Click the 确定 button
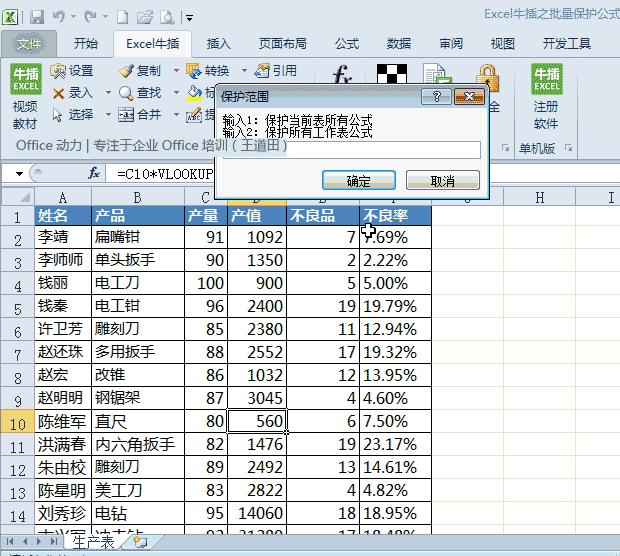620x556 pixels. pos(359,180)
